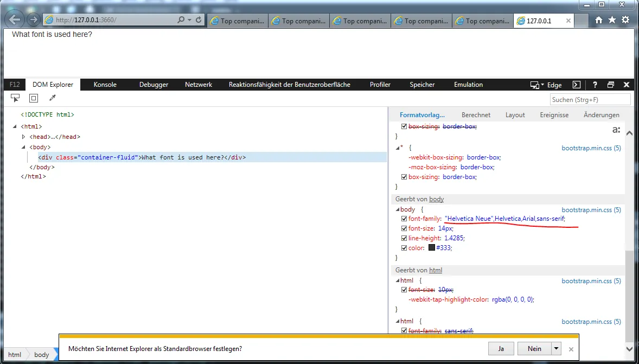Image resolution: width=639 pixels, height=364 pixels.
Task: Click the #333 color swatch
Action: click(x=432, y=248)
